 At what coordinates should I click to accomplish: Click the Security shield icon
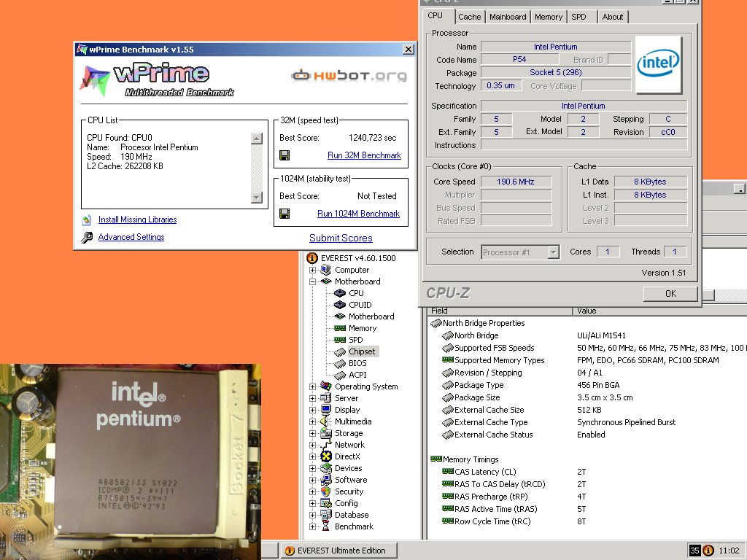(x=326, y=491)
